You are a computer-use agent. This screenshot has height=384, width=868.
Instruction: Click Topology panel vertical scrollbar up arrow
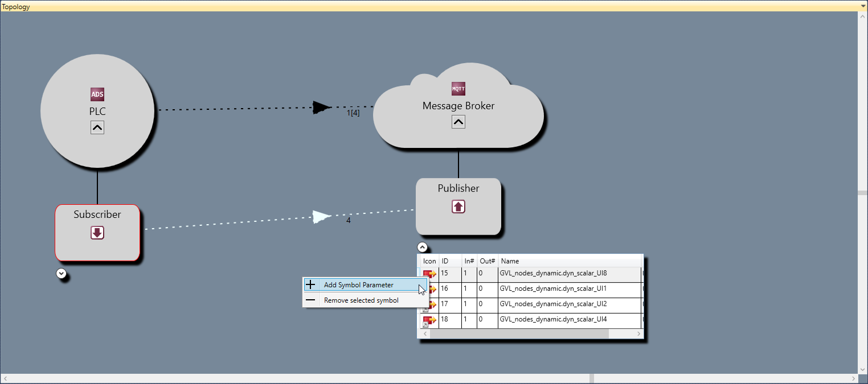point(862,16)
